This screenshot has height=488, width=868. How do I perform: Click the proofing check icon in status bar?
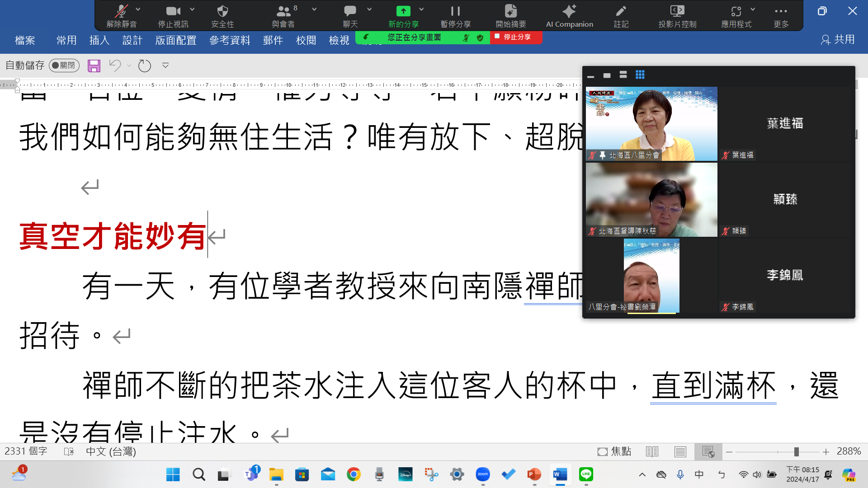pyautogui.click(x=69, y=451)
